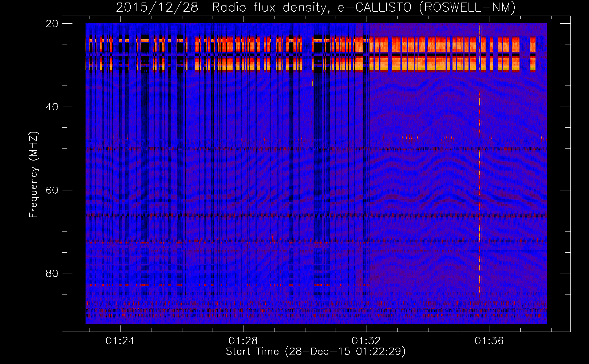Click the 20 frequency tick label

click(x=52, y=23)
